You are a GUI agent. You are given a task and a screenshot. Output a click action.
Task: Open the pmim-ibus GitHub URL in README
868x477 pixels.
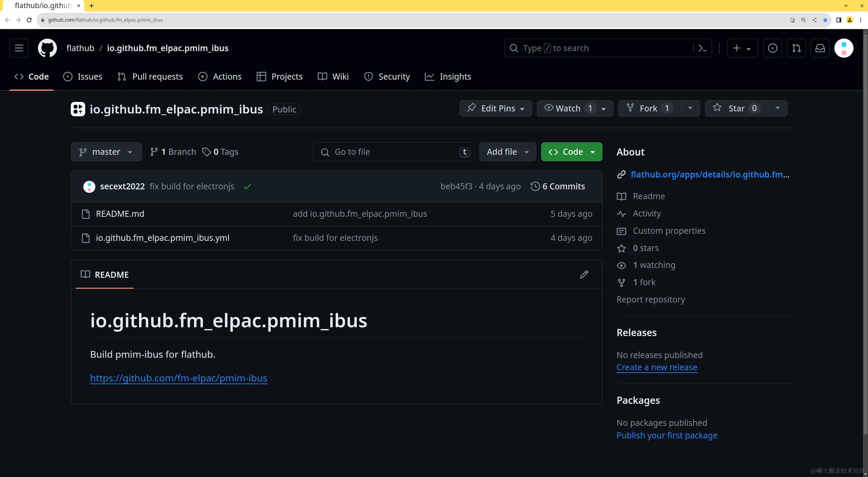point(179,378)
